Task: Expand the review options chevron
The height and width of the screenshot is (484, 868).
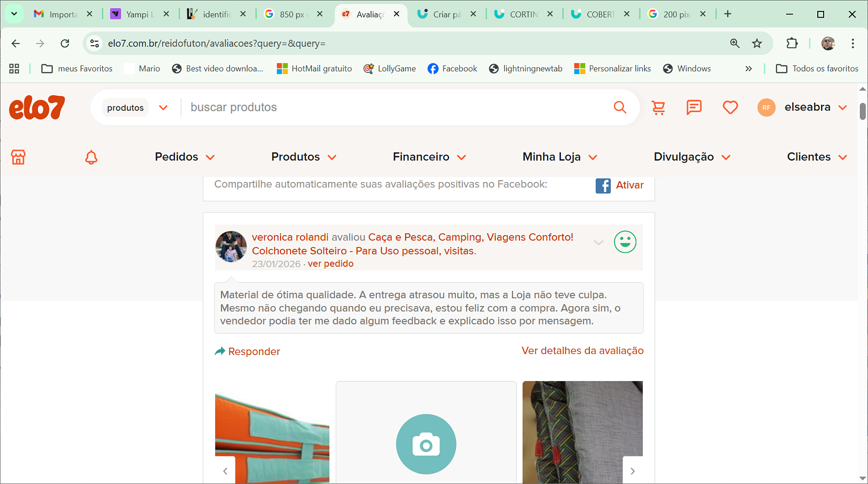Action: coord(598,243)
